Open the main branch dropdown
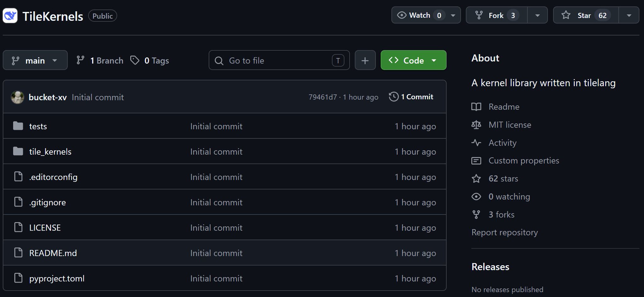 click(35, 60)
